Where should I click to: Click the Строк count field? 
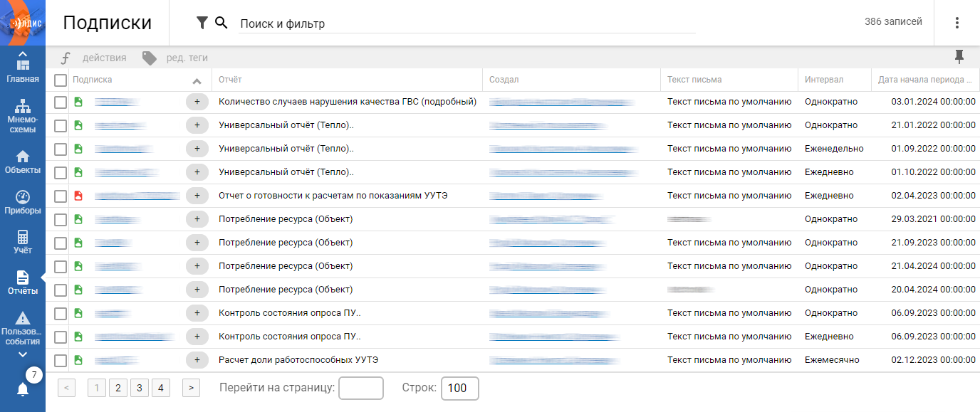click(x=460, y=388)
